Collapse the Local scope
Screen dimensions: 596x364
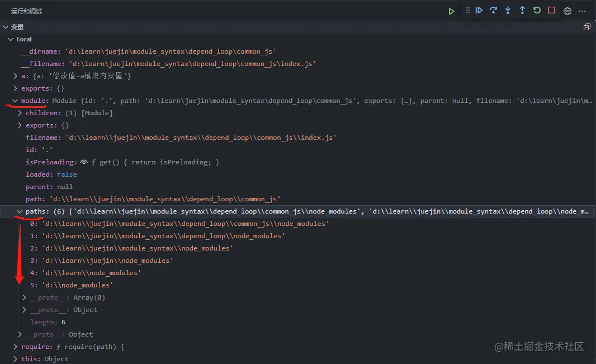pyautogui.click(x=11, y=39)
